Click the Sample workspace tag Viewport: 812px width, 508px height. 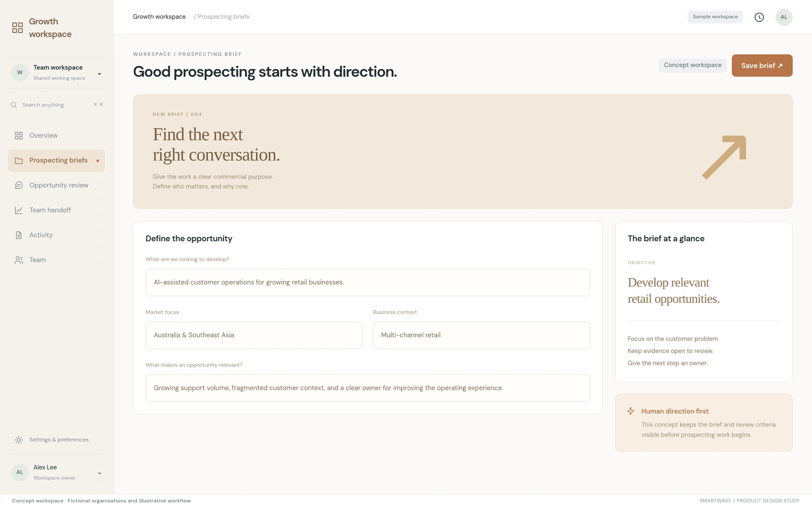(x=715, y=17)
